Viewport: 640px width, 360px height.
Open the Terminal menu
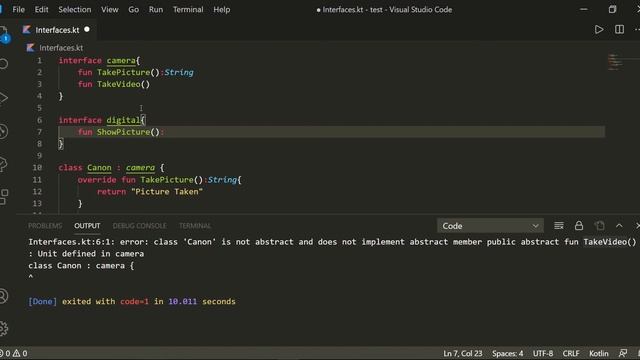click(x=188, y=9)
